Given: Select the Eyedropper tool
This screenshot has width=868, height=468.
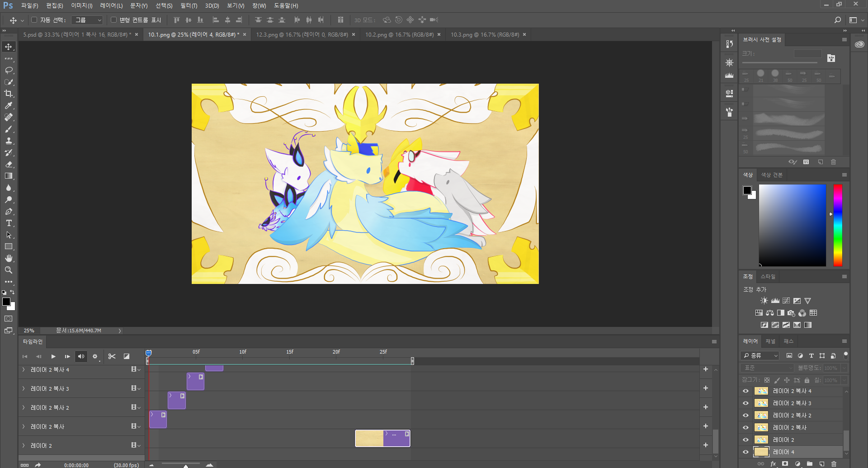Looking at the screenshot, I should 9,105.
